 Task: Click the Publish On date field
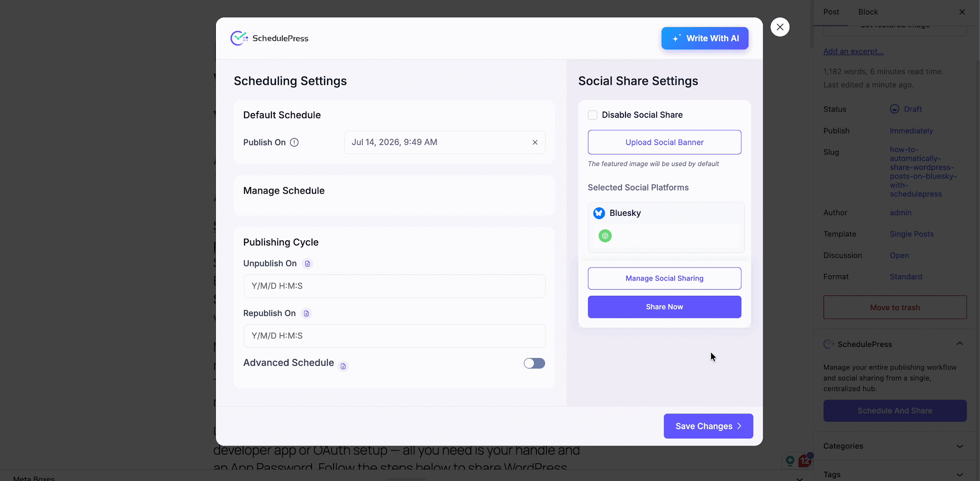click(x=445, y=142)
